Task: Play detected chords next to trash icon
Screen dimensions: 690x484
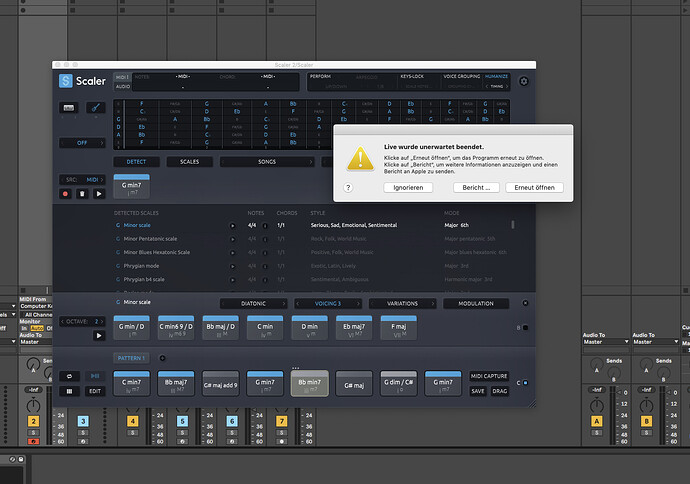Action: pos(99,194)
